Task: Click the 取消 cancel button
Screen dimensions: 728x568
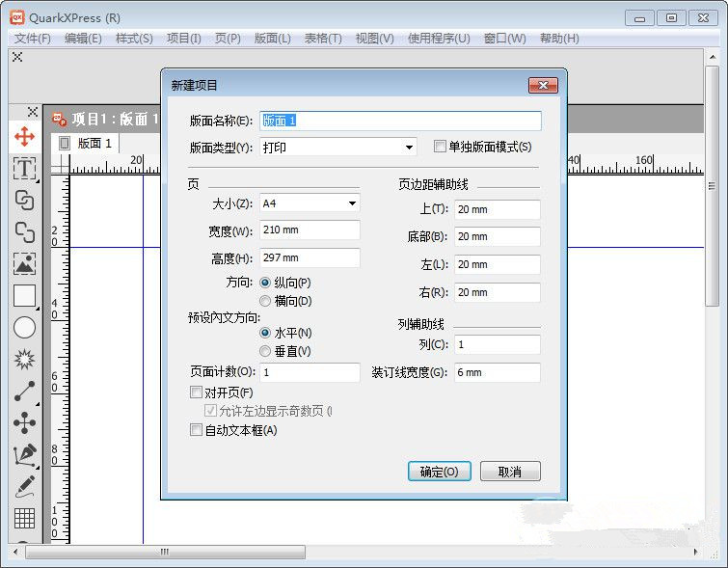Action: [x=510, y=472]
